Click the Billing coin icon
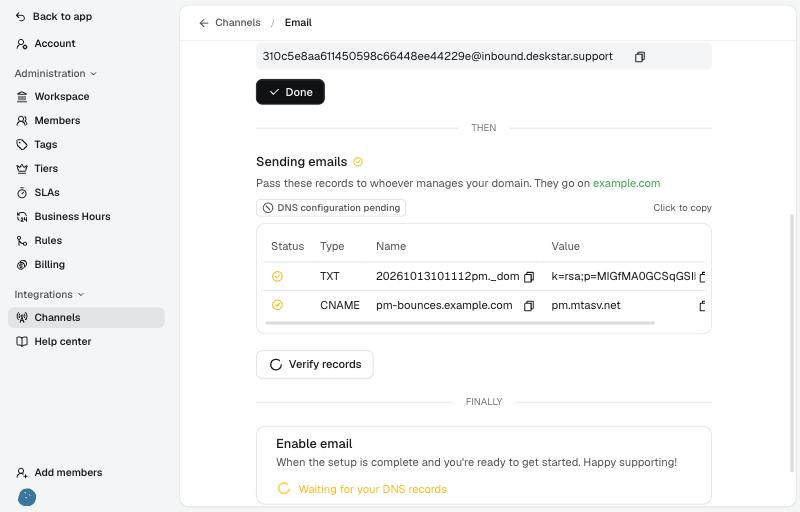Screen dimensions: 800x512 [x=21, y=265]
